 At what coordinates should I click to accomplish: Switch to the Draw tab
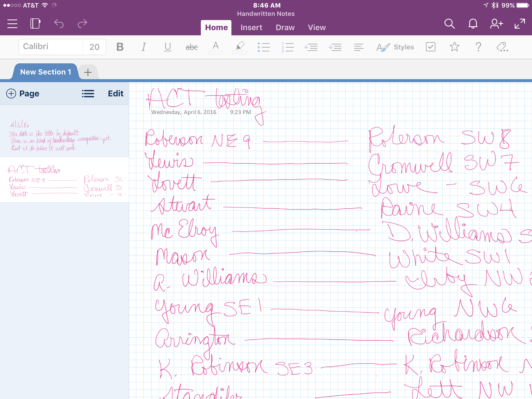coord(285,28)
